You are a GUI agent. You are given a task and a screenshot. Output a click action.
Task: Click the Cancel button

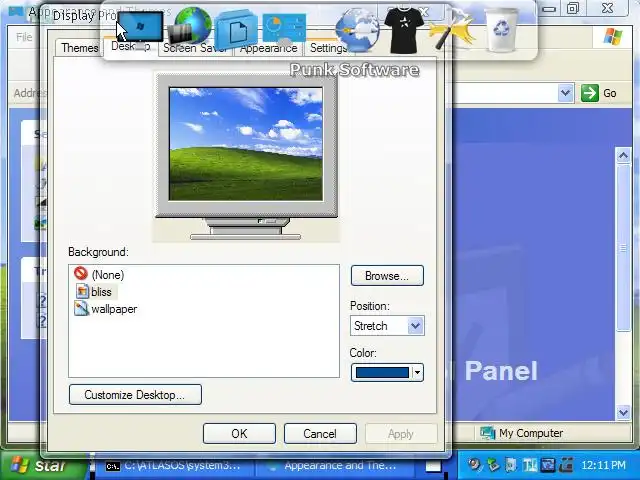(320, 433)
